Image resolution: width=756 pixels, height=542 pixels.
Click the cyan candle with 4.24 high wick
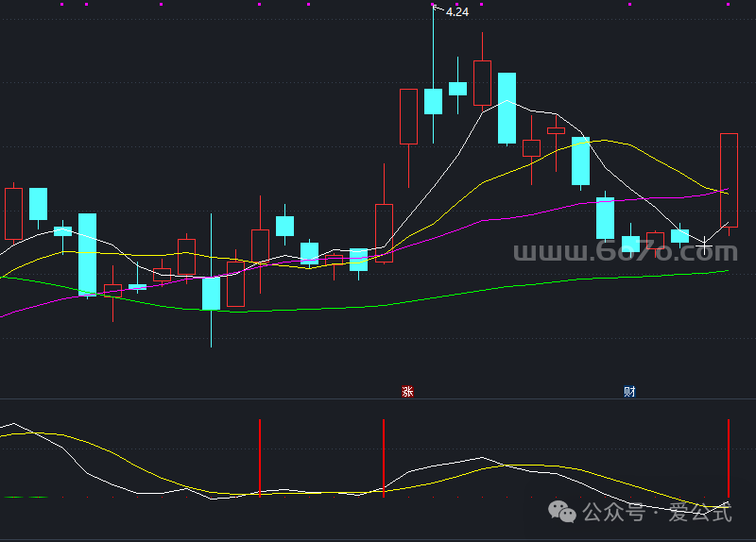[x=434, y=101]
